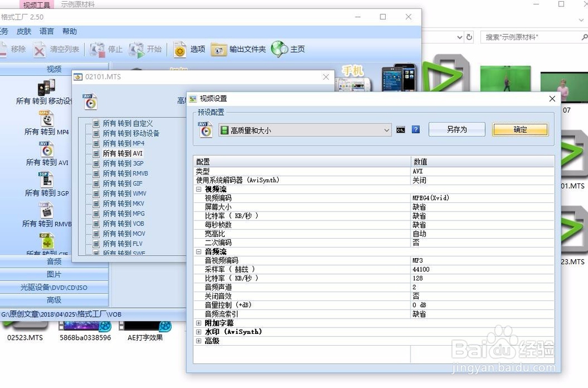Click the 开始 start toolbar icon

pos(136,49)
